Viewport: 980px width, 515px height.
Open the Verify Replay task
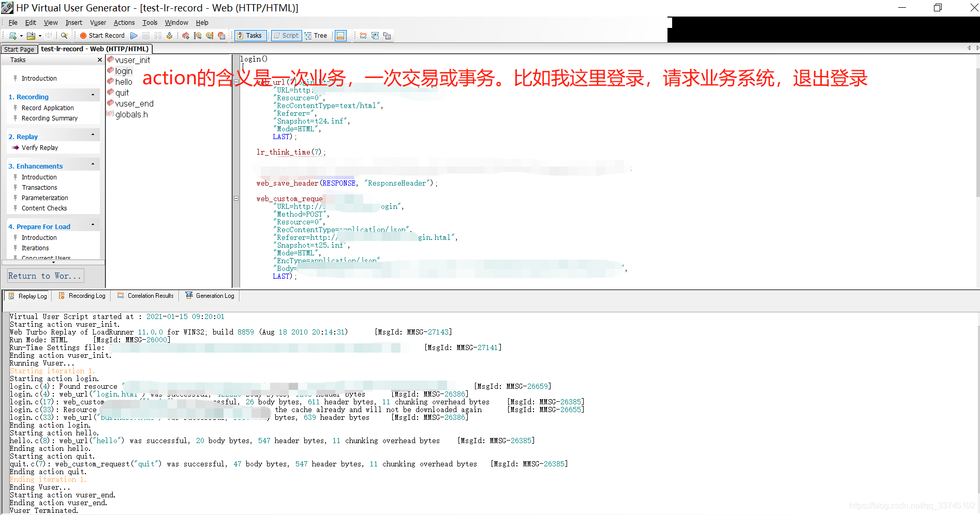(40, 148)
